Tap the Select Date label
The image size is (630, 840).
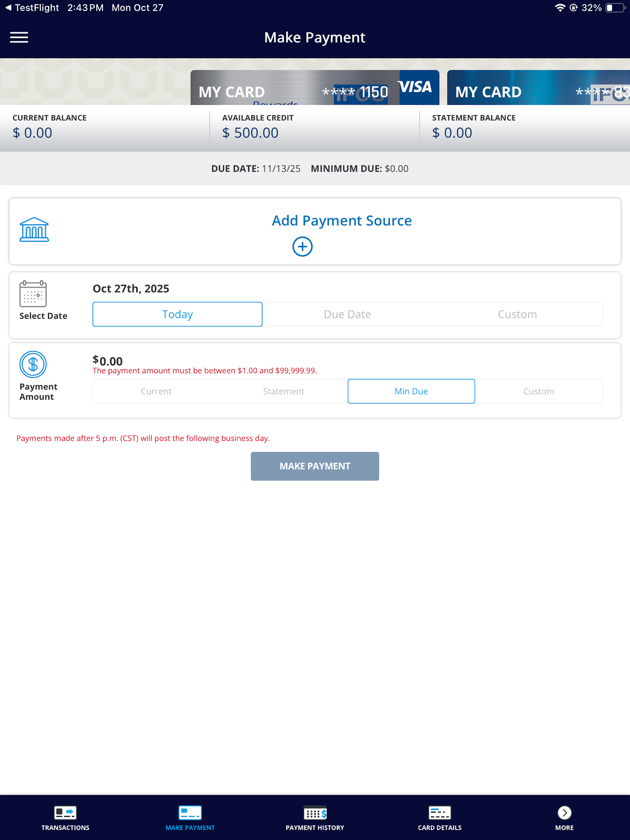tap(43, 315)
